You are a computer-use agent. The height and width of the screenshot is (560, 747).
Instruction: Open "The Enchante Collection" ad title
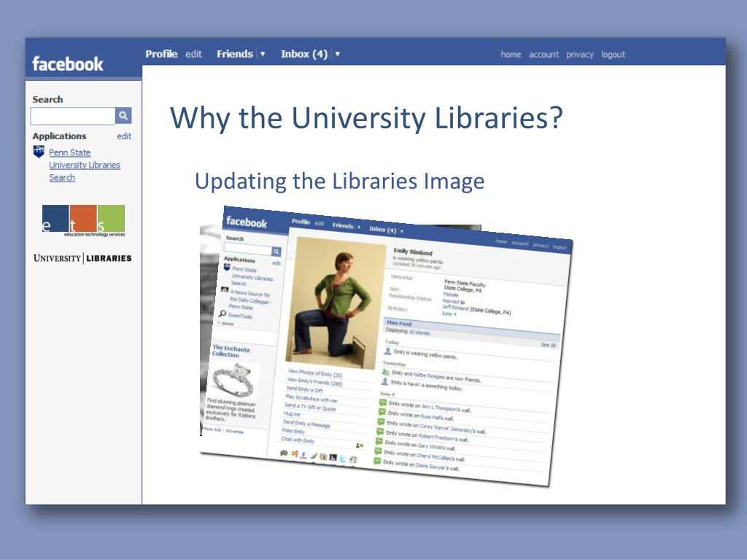231,351
